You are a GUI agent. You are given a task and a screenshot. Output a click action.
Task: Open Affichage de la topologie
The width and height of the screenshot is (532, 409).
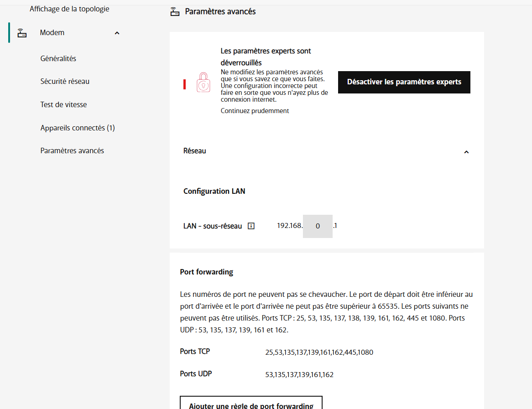(69, 9)
